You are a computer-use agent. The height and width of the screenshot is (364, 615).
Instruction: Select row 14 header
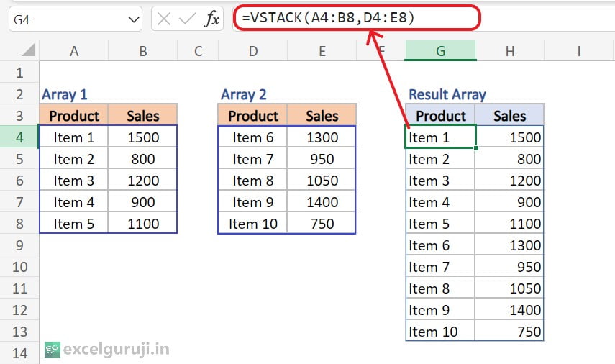[19, 353]
